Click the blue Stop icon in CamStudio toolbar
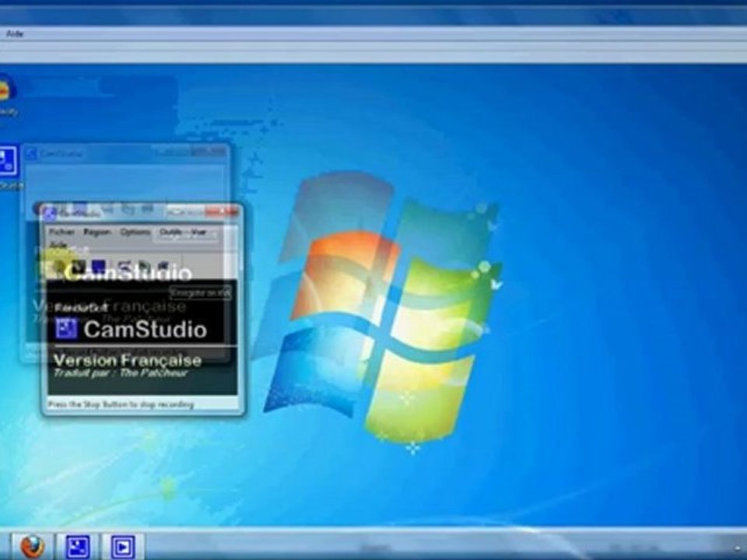This screenshot has height=560, width=747. [99, 267]
